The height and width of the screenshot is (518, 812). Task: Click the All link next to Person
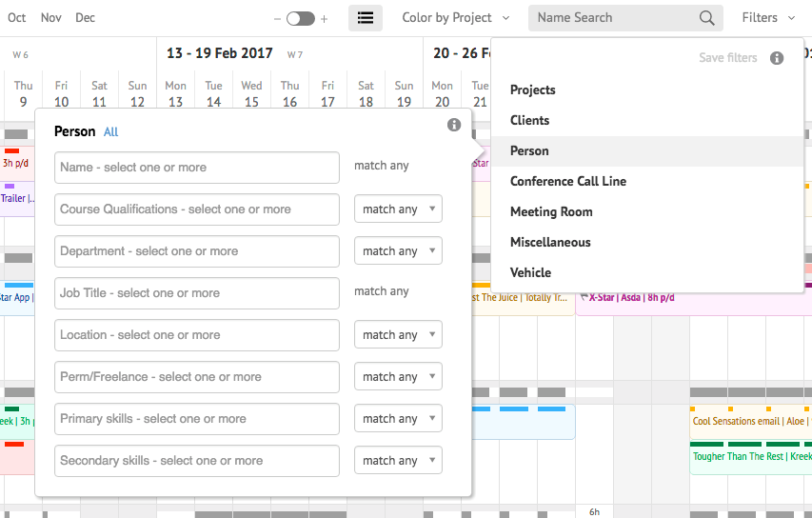point(111,132)
